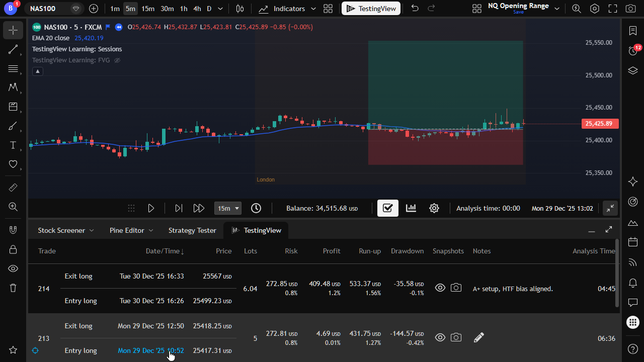Open the Watchlist panel icon
The image size is (644, 362).
click(x=633, y=31)
